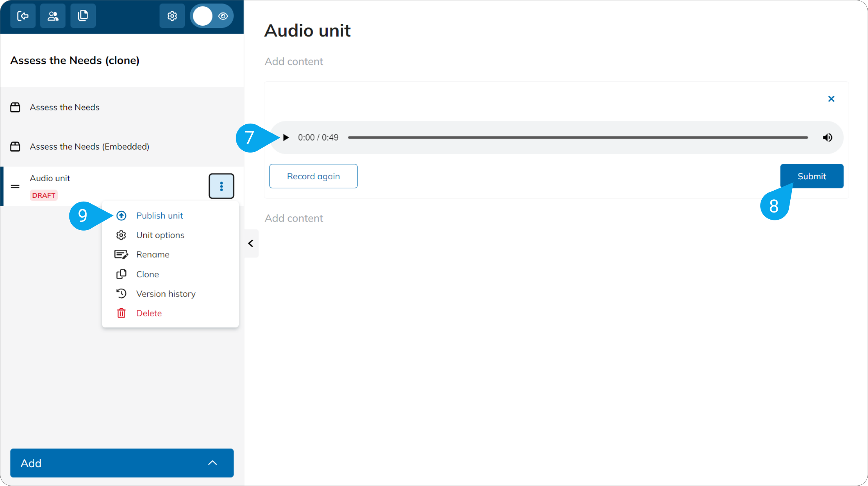The width and height of the screenshot is (868, 486).
Task: Collapse the sidebar with the left chevron
Action: pyautogui.click(x=251, y=243)
